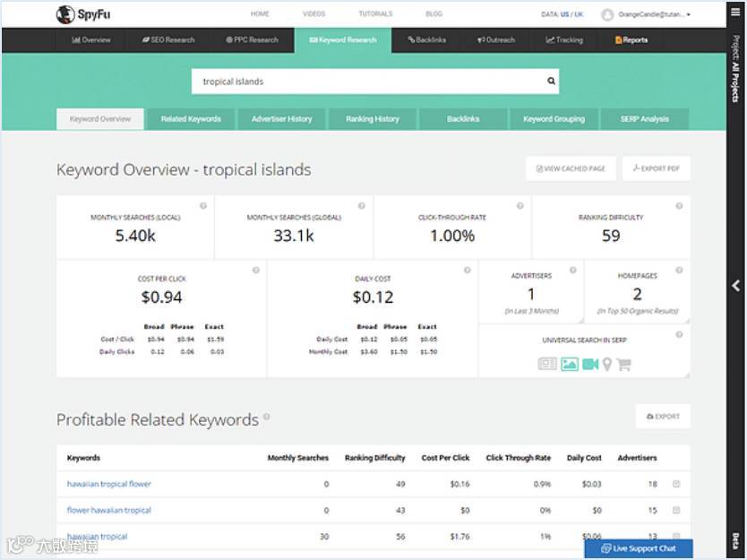The width and height of the screenshot is (747, 560).
Task: Sort by Keywords column header
Action: pos(83,458)
